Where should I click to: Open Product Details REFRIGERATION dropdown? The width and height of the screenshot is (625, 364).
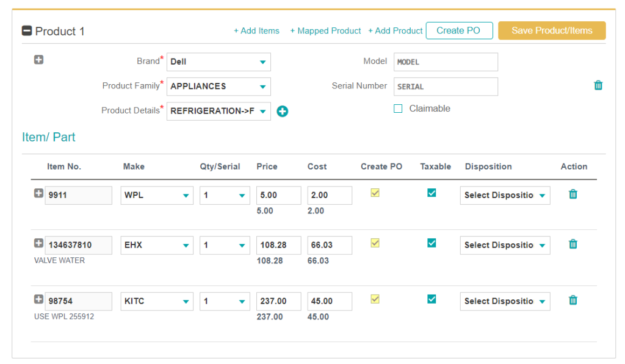tap(219, 111)
